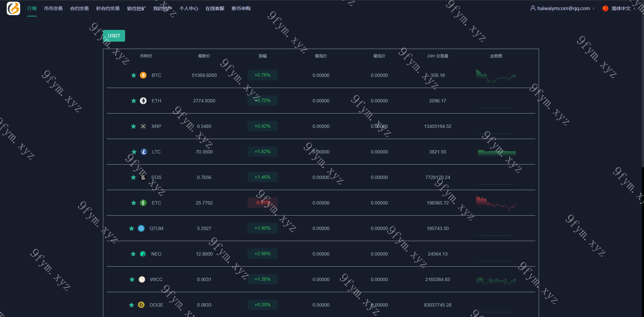Toggle favorite star for NEO

click(x=133, y=254)
